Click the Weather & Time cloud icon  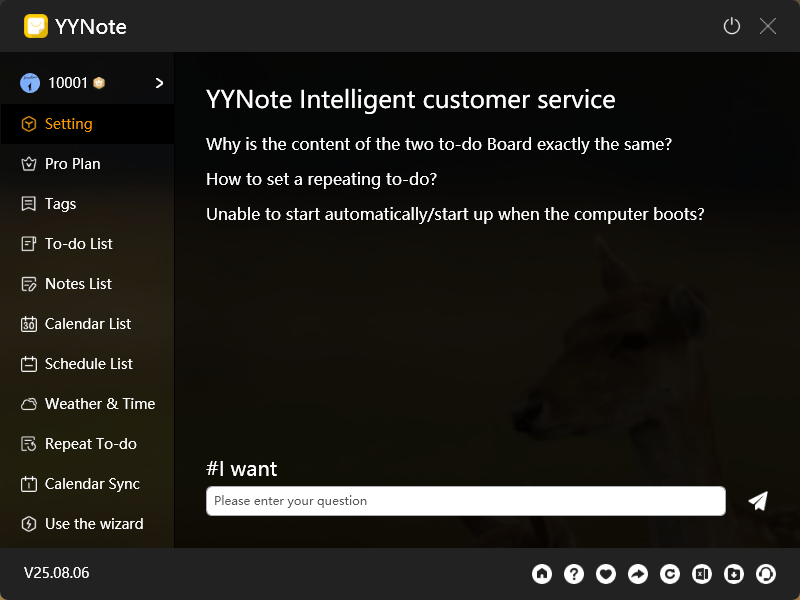tap(28, 403)
